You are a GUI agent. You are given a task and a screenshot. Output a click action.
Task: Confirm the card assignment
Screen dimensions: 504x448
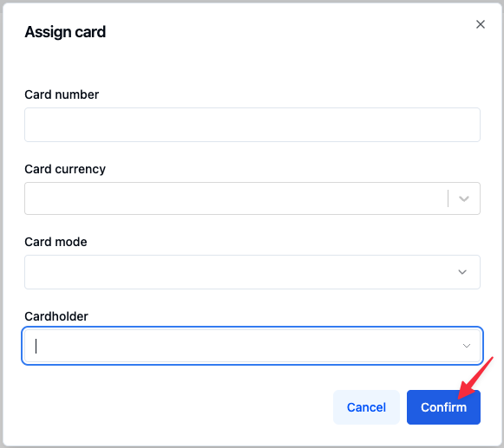[x=443, y=407]
